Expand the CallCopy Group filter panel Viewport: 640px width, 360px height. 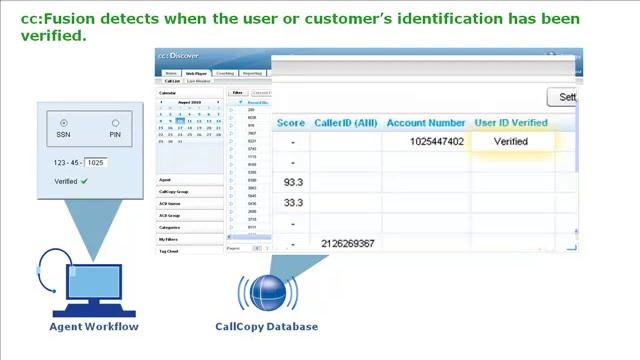pos(190,192)
